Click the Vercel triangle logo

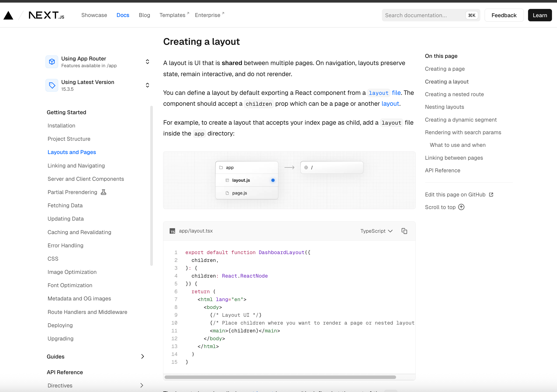coord(8,15)
